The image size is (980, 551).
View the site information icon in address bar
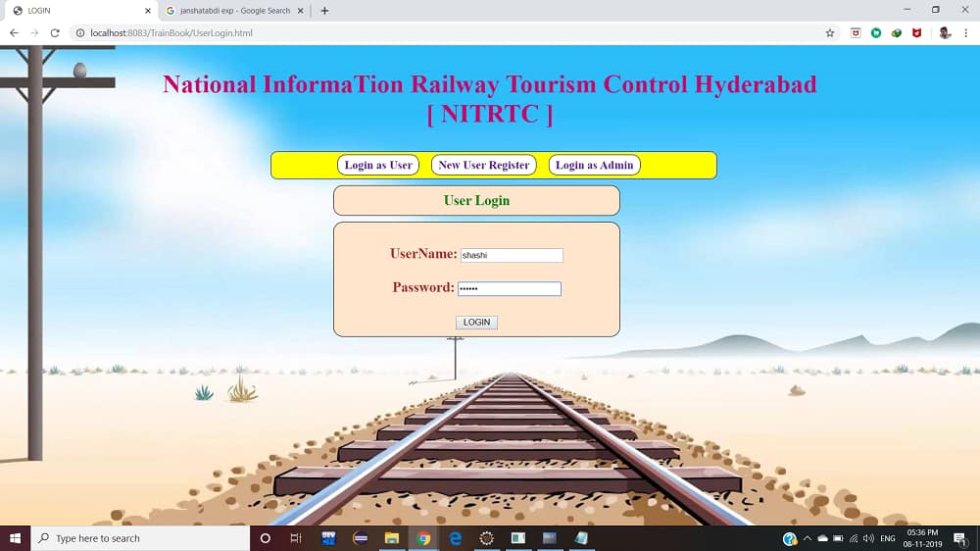[x=80, y=32]
